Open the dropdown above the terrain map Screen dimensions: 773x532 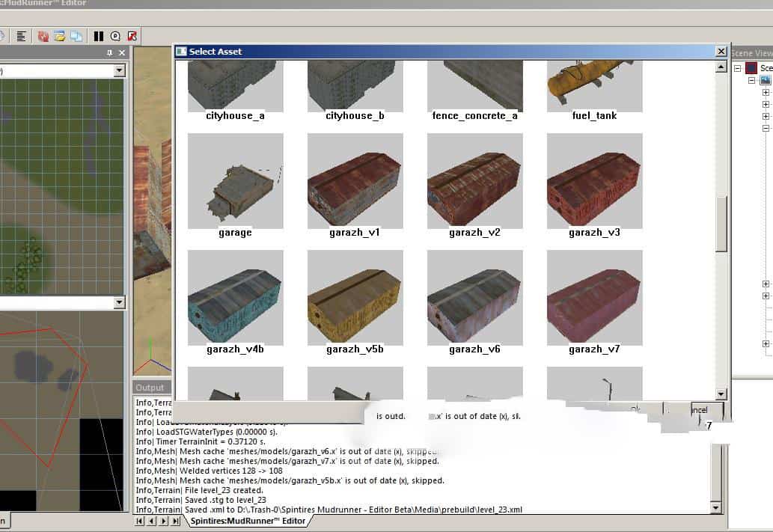(x=119, y=70)
